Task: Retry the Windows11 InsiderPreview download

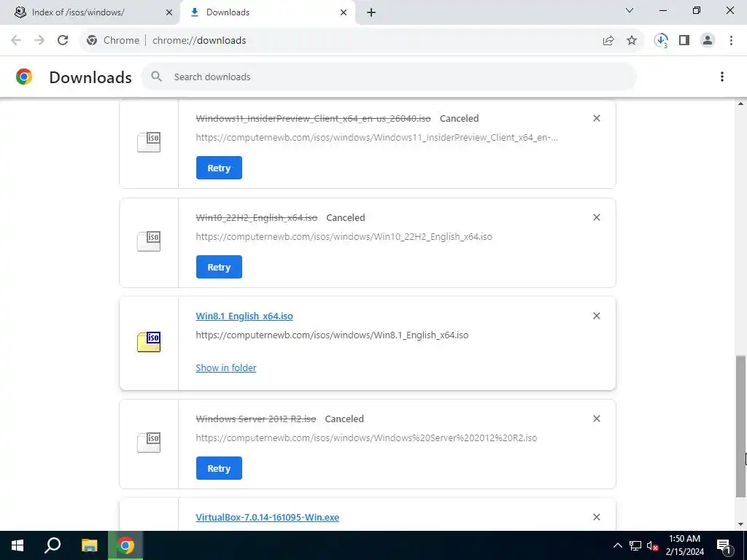Action: tap(219, 168)
